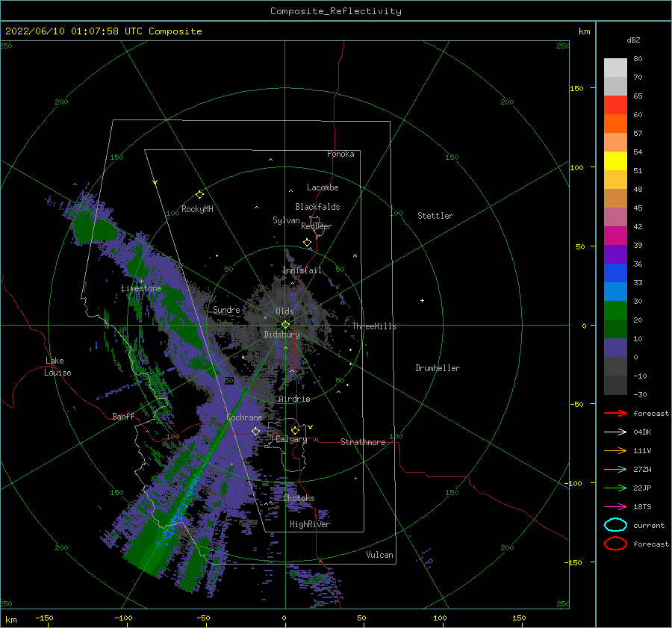Click the red forecast ellipse legend icon
The width and height of the screenshot is (672, 628).
pos(615,544)
